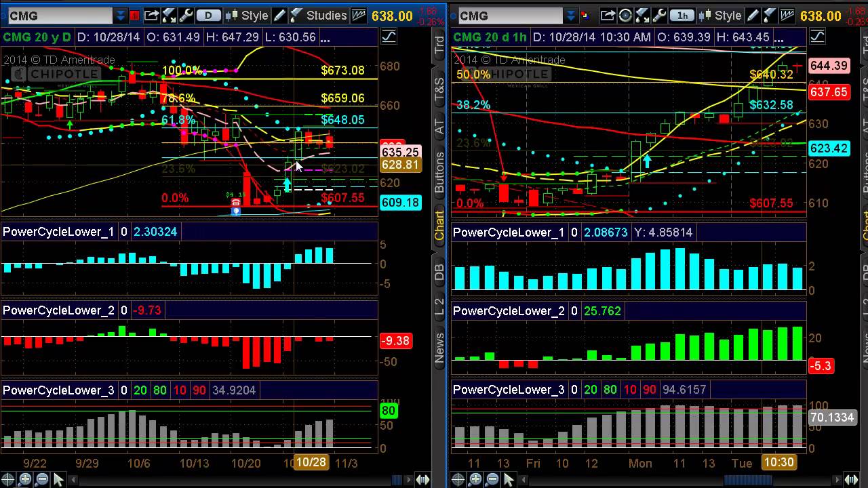Toggle the curve scale icon in left chart header

tap(389, 37)
